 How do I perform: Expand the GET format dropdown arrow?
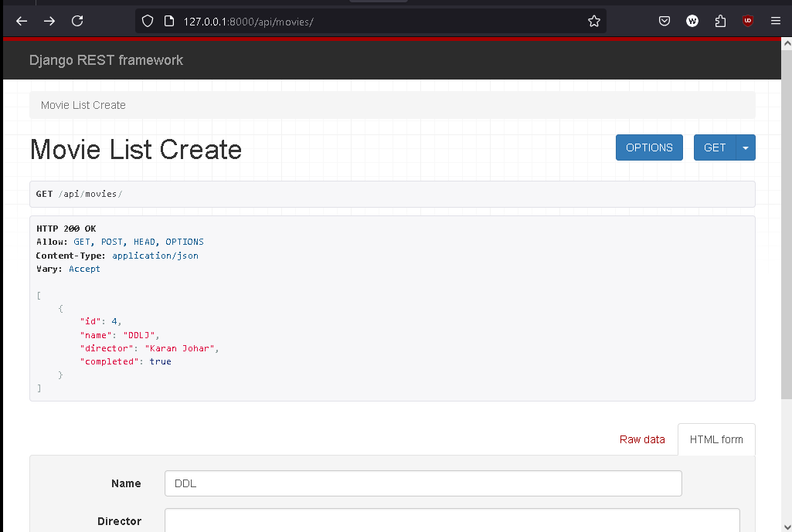click(746, 147)
